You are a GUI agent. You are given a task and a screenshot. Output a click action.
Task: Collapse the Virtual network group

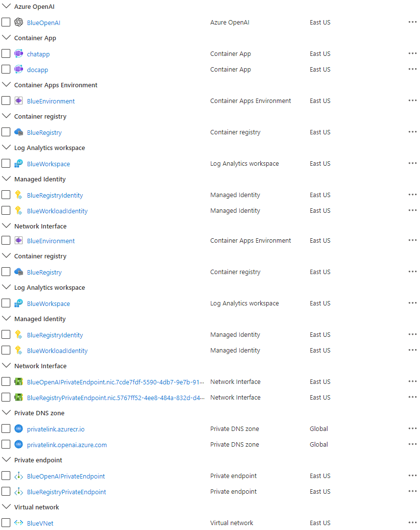(6, 506)
